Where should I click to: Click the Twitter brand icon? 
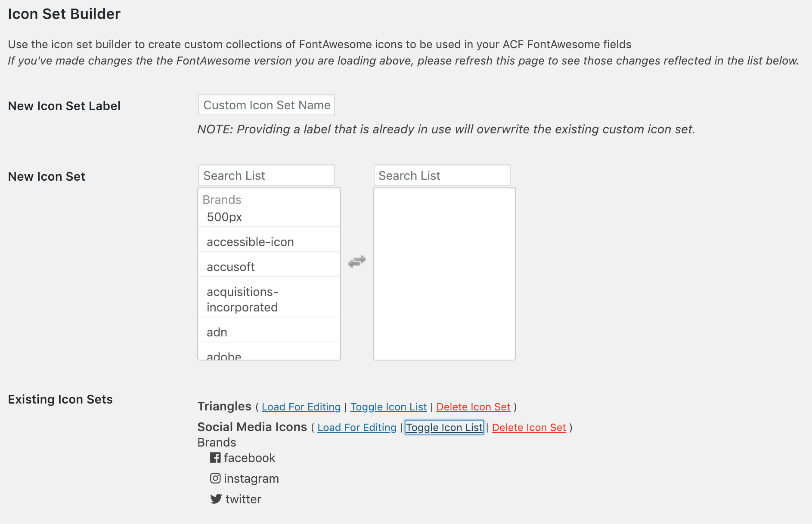[x=216, y=499]
